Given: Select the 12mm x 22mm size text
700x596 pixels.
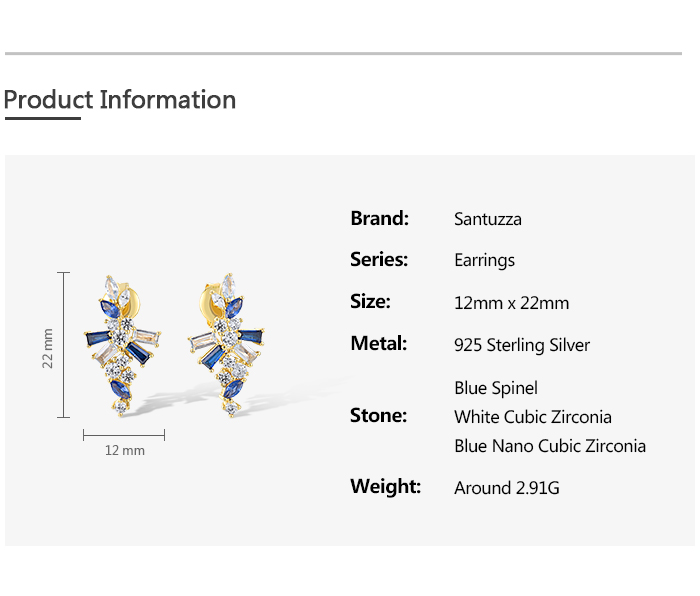Looking at the screenshot, I should tap(511, 303).
